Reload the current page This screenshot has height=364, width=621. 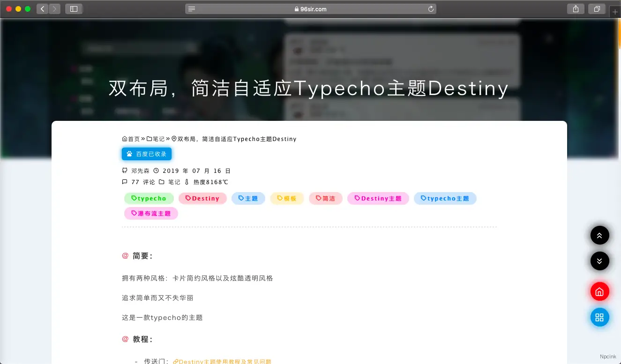430,8
